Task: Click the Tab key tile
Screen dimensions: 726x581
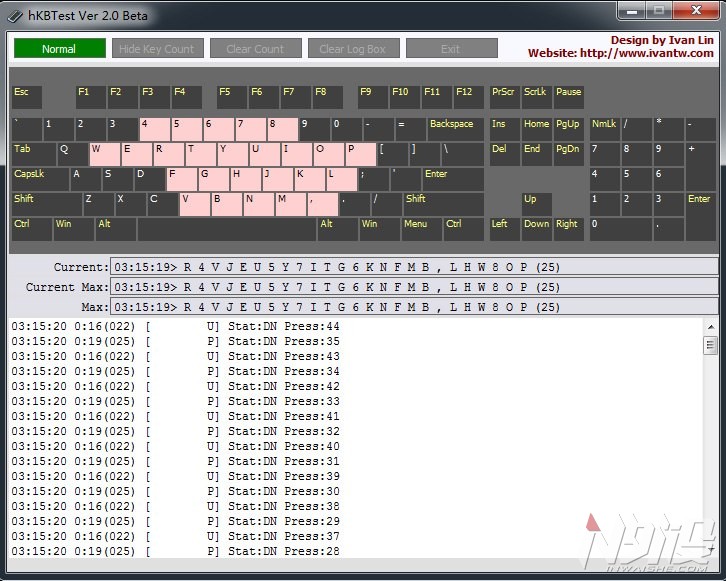Action: pos(34,154)
